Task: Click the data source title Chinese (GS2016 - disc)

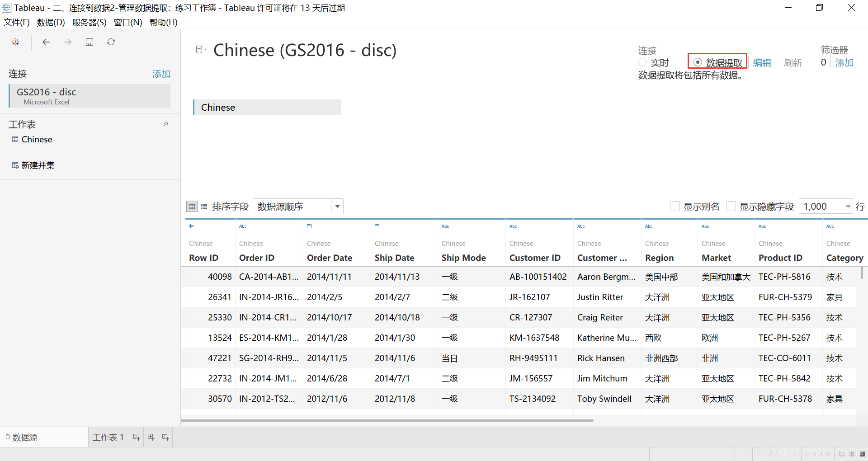Action: pyautogui.click(x=305, y=50)
